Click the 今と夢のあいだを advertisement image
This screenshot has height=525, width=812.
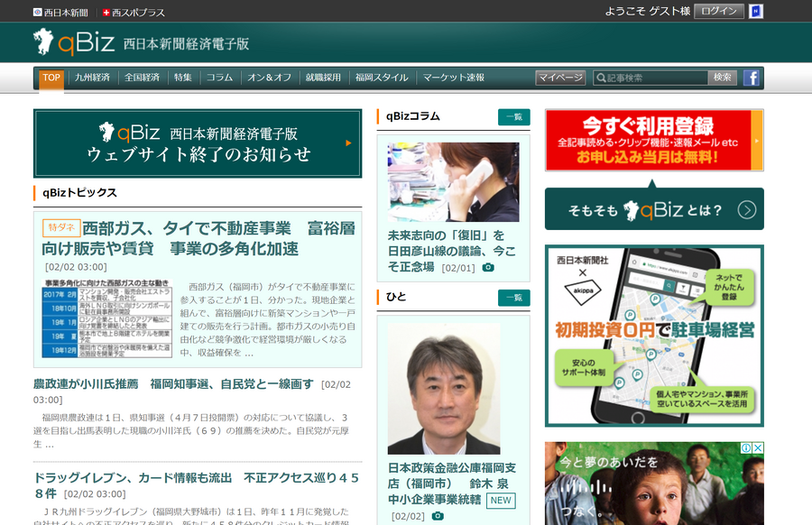pos(654,484)
